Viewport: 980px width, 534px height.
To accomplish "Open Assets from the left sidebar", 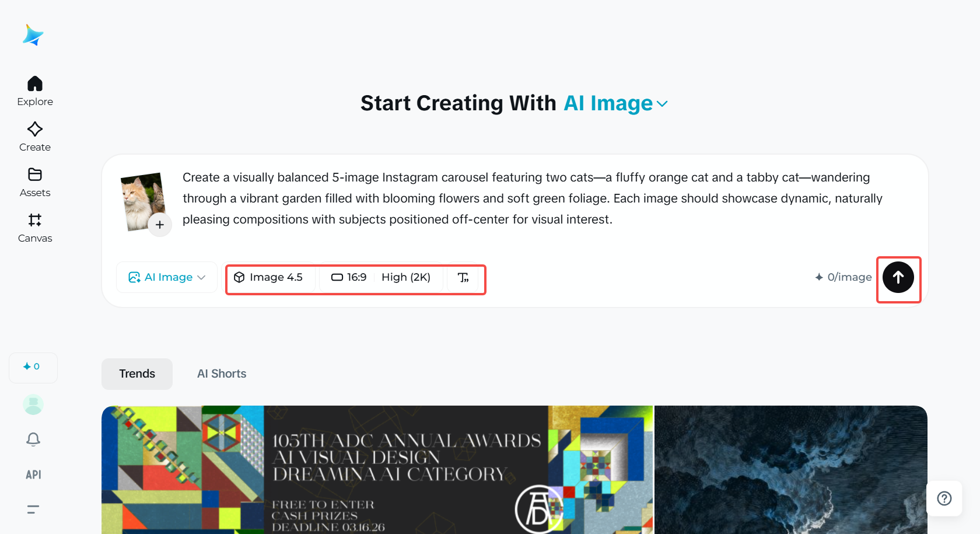I will 34,182.
